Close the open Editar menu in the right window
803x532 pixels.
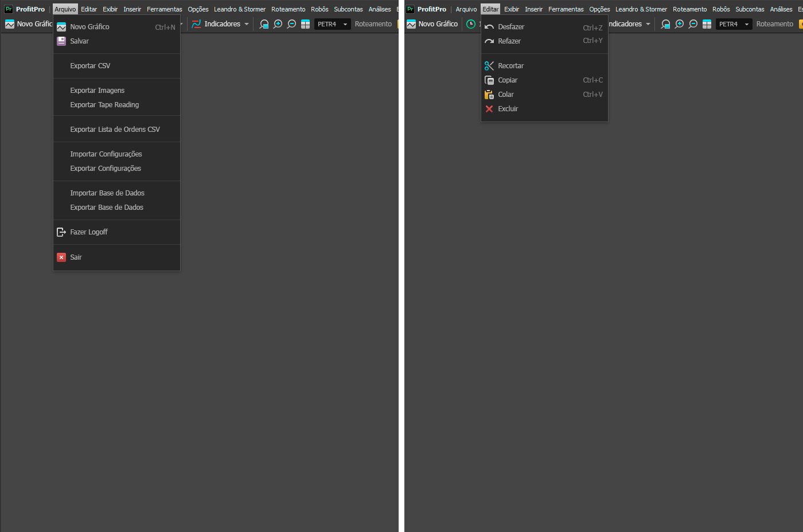tap(490, 9)
